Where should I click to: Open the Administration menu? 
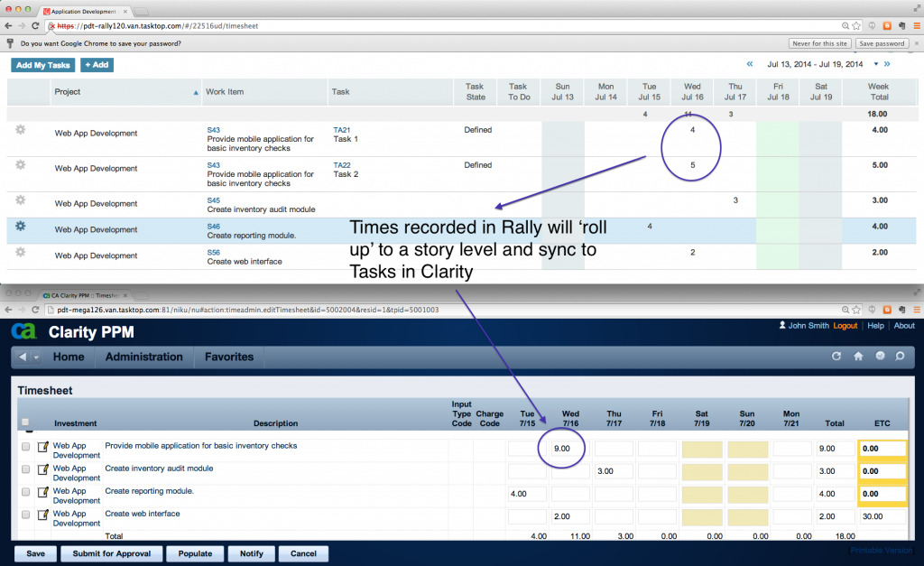point(143,357)
